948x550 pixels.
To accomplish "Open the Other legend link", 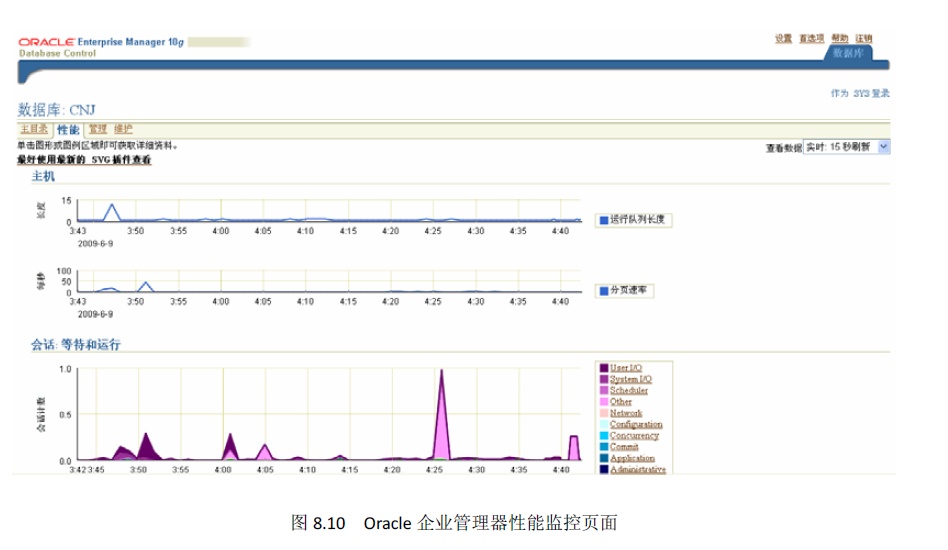I will (x=621, y=401).
